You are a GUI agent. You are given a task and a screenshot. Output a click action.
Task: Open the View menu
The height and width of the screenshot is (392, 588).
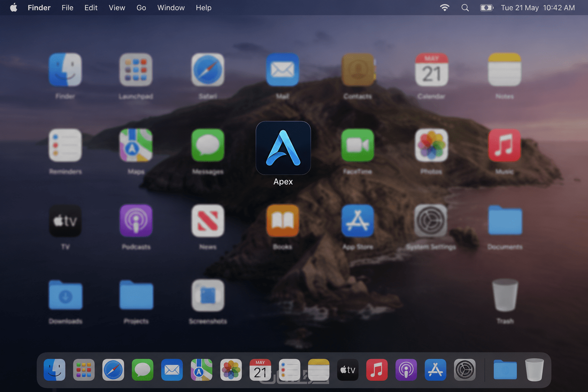click(x=117, y=8)
